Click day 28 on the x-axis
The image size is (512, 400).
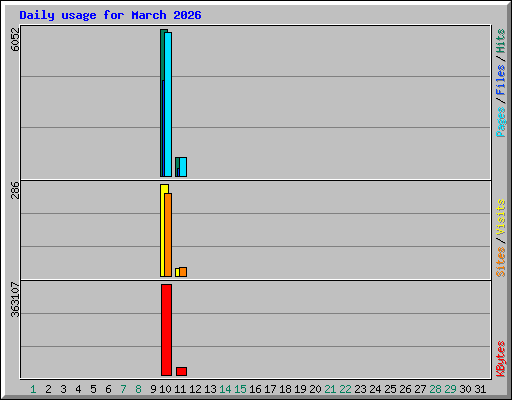(435, 389)
